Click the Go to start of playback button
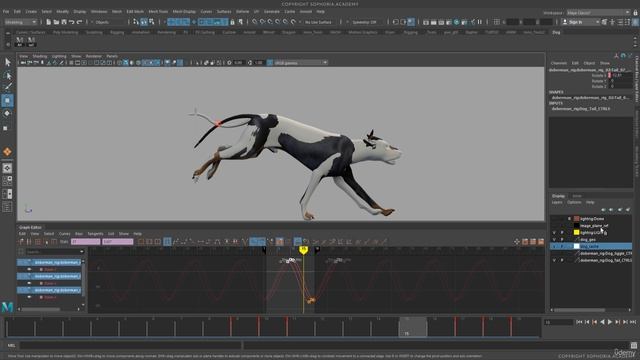Viewport: 640px width, 360px height. (579, 322)
